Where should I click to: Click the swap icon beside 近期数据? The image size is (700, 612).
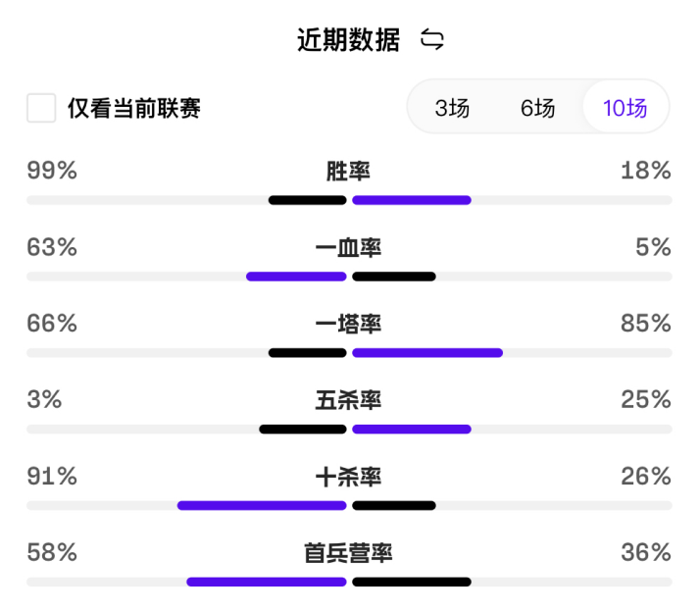coord(431,39)
